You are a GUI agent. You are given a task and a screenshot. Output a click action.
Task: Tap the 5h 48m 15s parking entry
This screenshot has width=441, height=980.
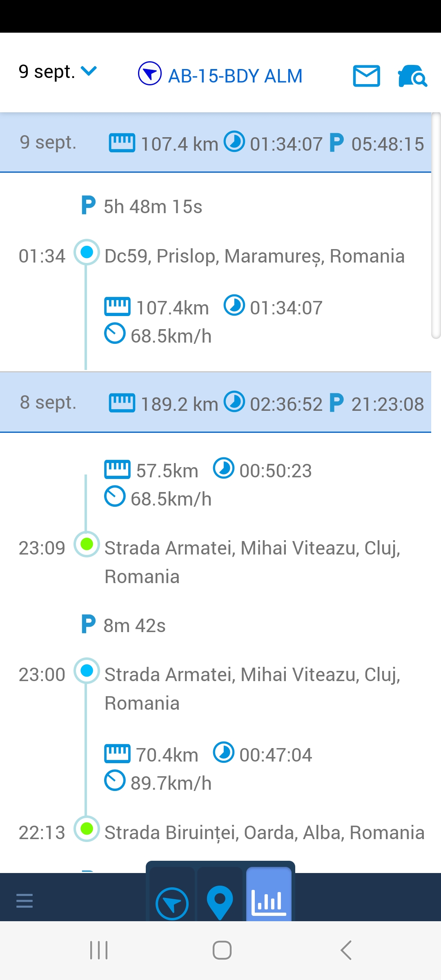[x=153, y=207]
